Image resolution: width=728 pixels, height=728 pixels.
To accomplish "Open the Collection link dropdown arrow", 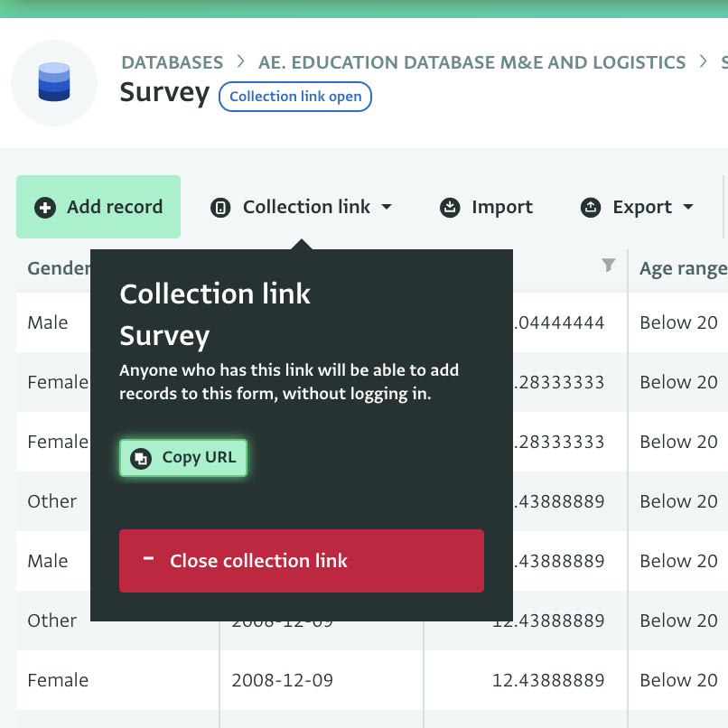I will pos(387,207).
